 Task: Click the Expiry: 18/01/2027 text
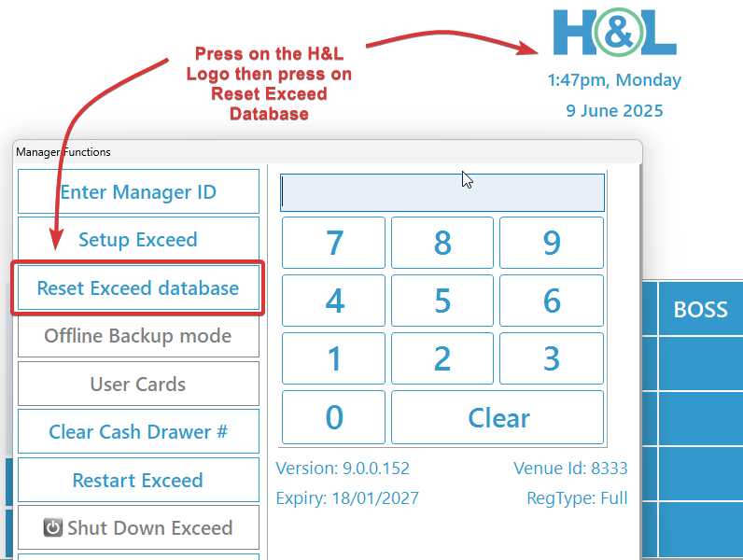point(347,498)
